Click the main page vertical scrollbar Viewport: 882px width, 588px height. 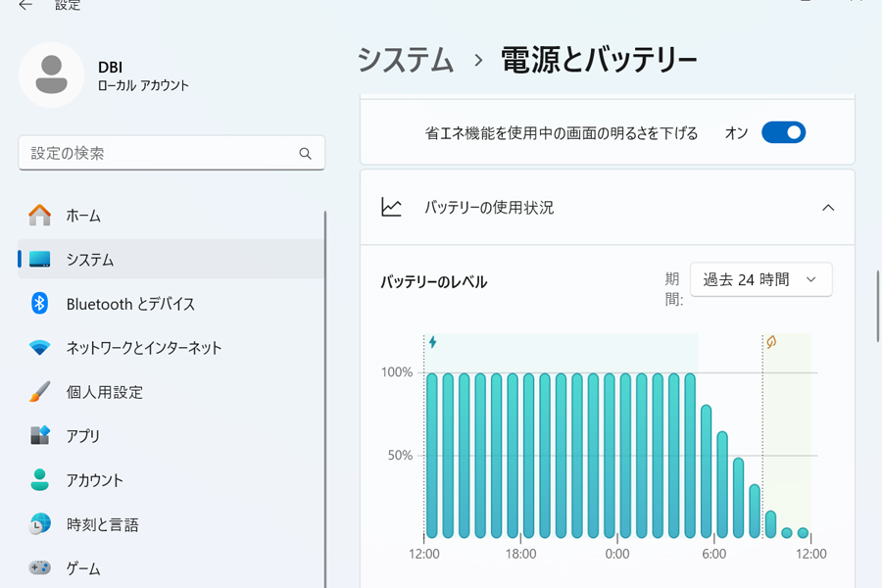click(877, 306)
